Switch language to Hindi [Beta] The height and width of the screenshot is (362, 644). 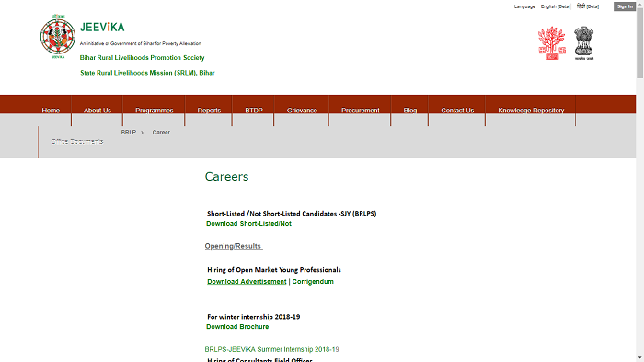588,6
